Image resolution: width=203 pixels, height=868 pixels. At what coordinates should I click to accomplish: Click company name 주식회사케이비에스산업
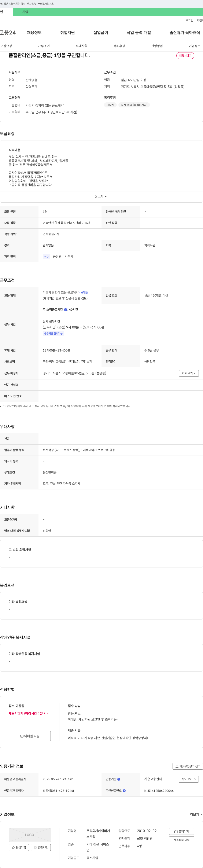pos(98,834)
